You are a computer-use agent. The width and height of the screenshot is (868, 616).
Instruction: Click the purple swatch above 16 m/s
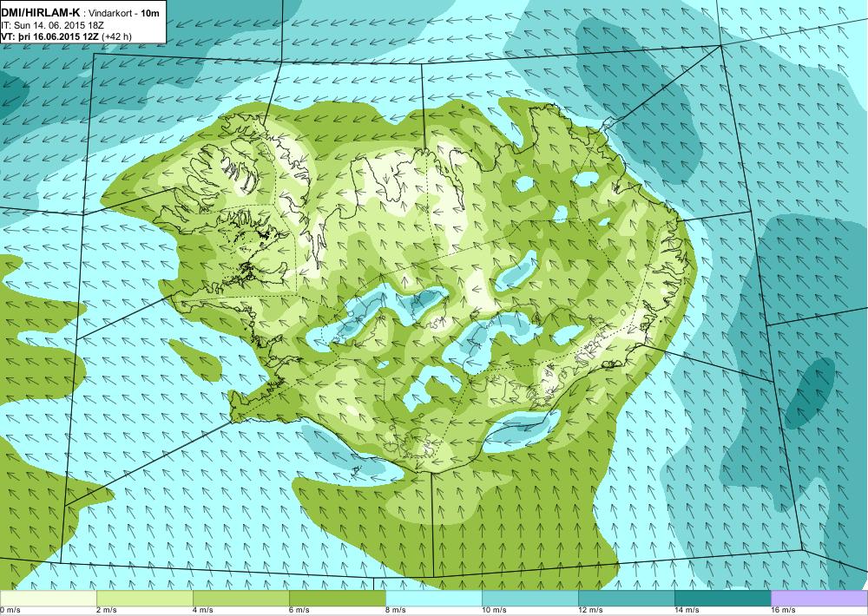[x=819, y=598]
